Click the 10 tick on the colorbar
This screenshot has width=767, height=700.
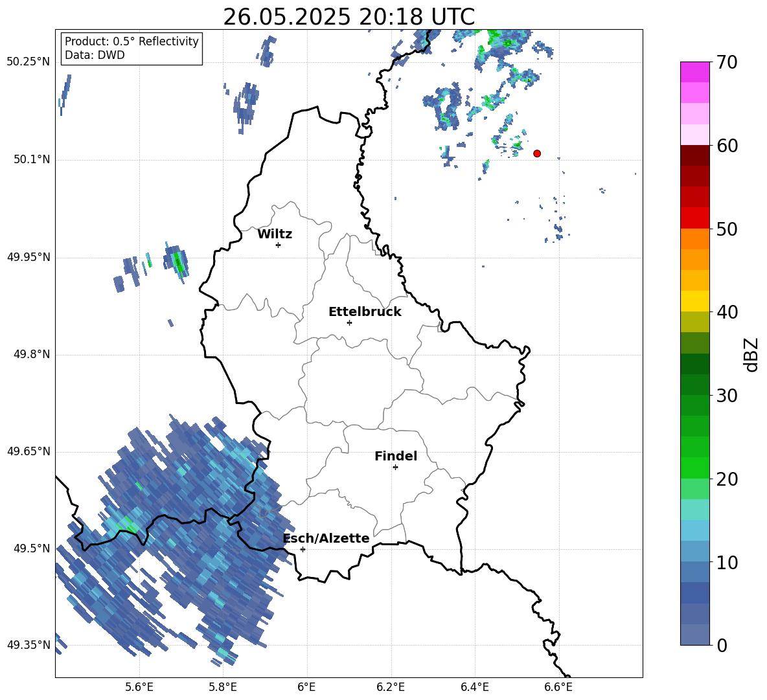click(x=727, y=562)
